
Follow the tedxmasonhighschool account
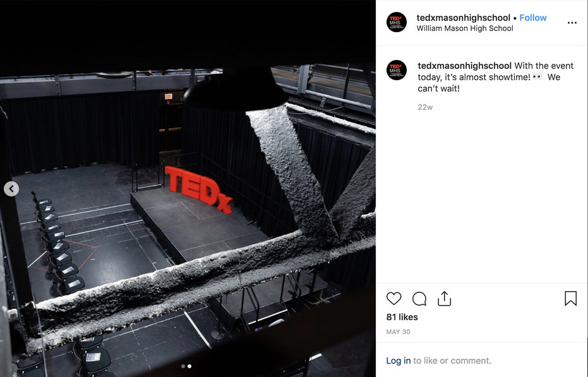(x=533, y=18)
